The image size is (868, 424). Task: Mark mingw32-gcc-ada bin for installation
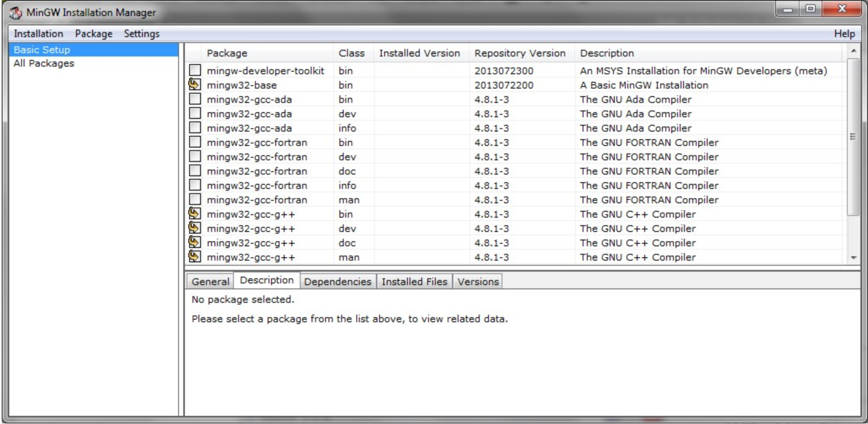coord(195,100)
